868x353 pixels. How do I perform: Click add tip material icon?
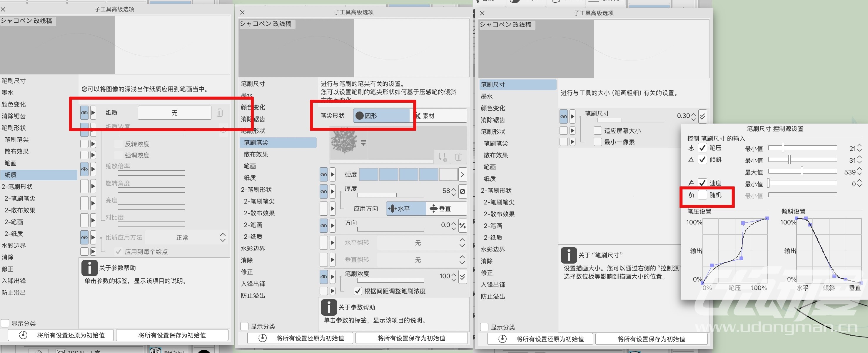click(443, 157)
